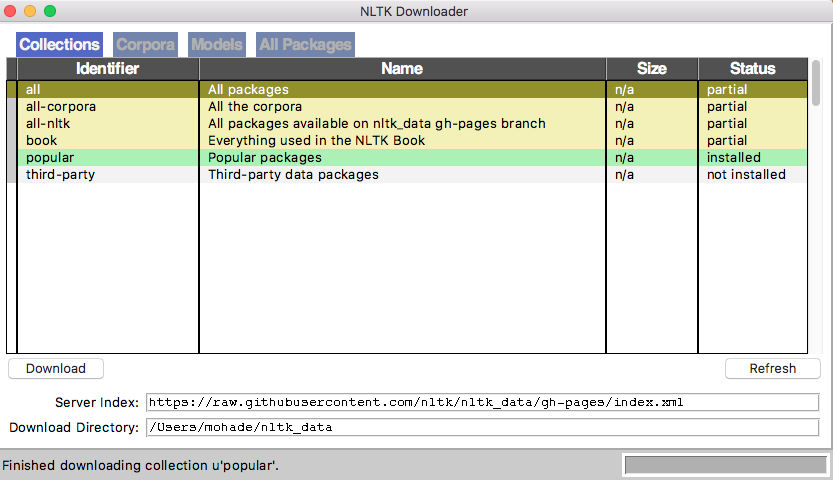Image resolution: width=833 pixels, height=480 pixels.
Task: Click the Download button
Action: 56,368
